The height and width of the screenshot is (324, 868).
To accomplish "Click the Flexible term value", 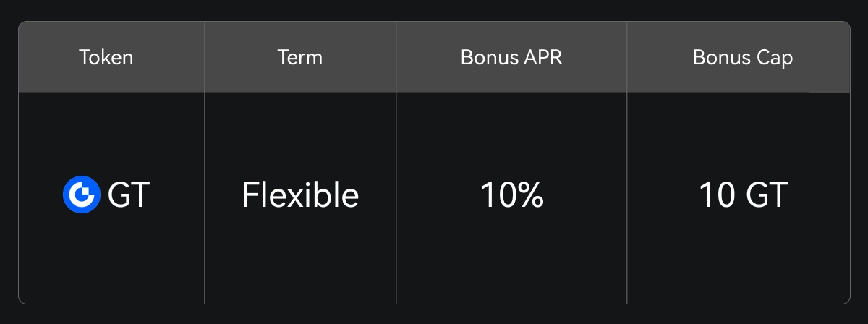I will pos(300,195).
